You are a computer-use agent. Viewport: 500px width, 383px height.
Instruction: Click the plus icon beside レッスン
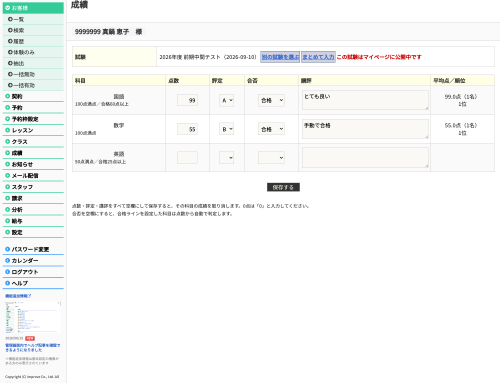tap(8, 130)
